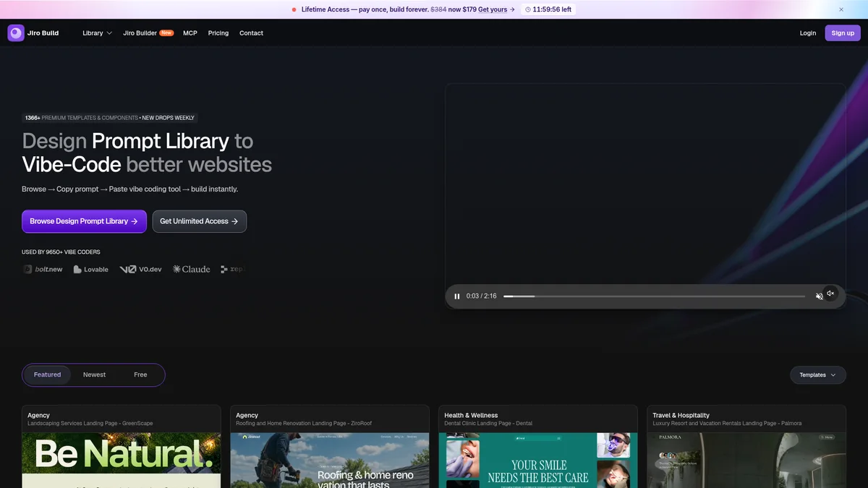Open the ZiroRoof roofing template thumbnail
868x488 pixels.
pyautogui.click(x=330, y=461)
